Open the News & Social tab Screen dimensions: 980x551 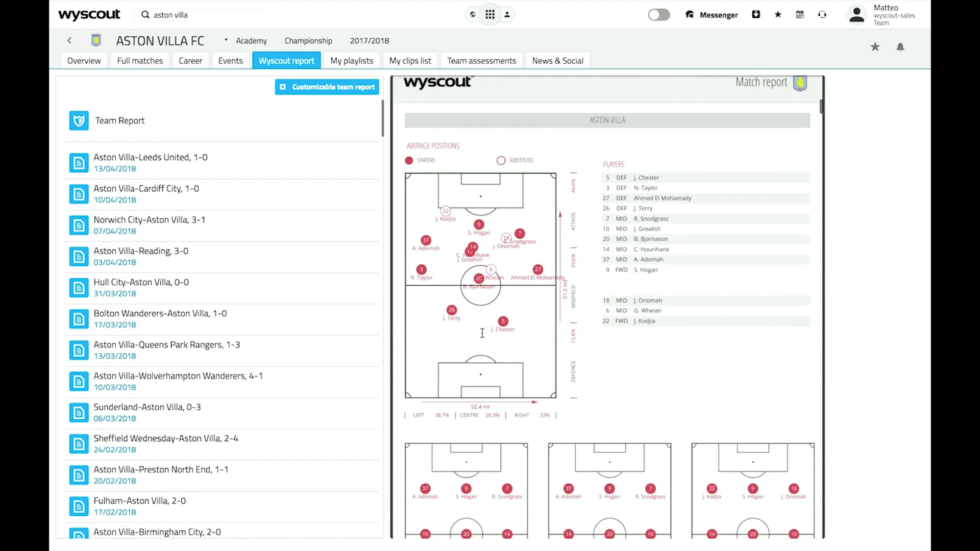pos(557,60)
